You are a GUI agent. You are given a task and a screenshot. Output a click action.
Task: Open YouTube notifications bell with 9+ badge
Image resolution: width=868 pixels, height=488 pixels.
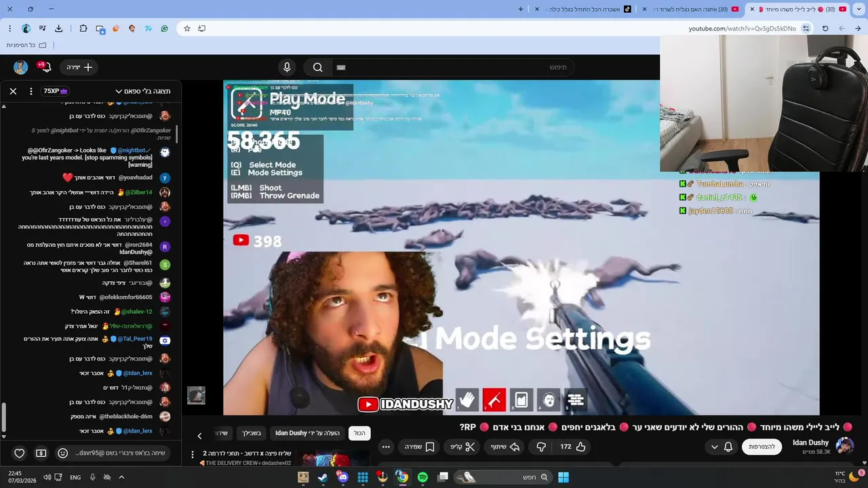(x=44, y=67)
